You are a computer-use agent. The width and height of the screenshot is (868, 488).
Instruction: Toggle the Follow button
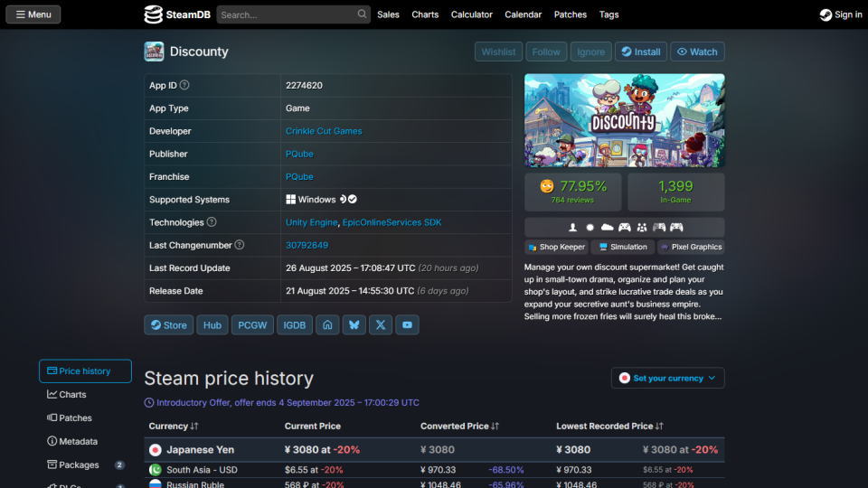[x=546, y=52]
